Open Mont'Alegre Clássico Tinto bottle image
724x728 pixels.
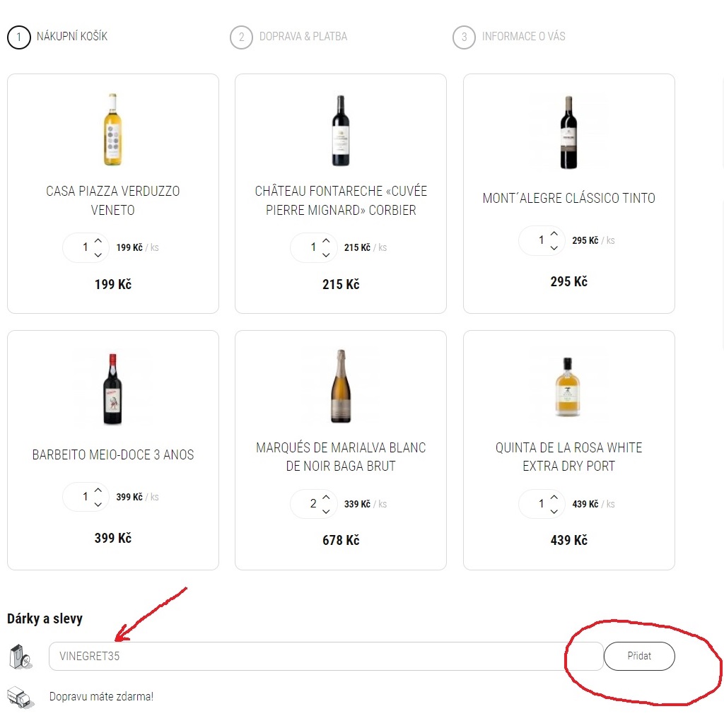(568, 132)
